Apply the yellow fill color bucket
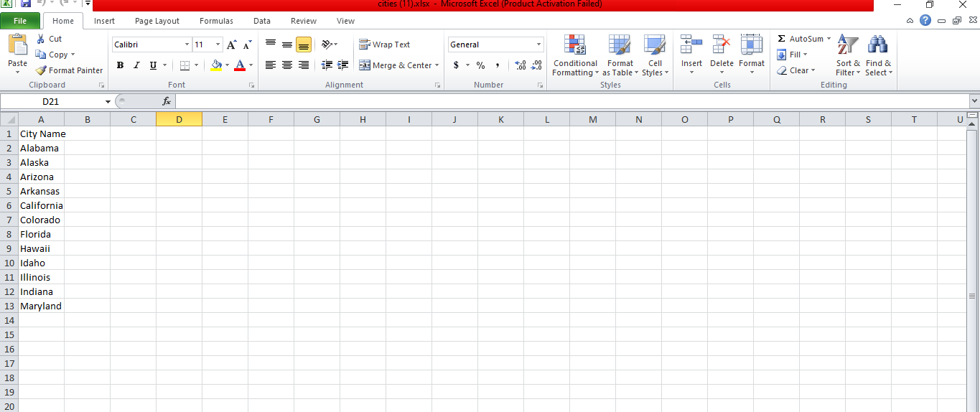Viewport: 980px width, 412px height. pyautogui.click(x=217, y=65)
